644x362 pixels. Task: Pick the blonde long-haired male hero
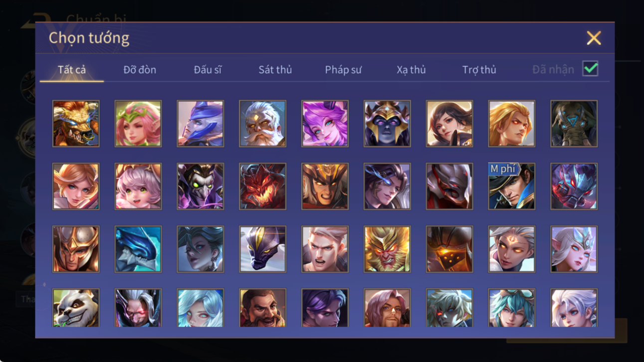(511, 124)
